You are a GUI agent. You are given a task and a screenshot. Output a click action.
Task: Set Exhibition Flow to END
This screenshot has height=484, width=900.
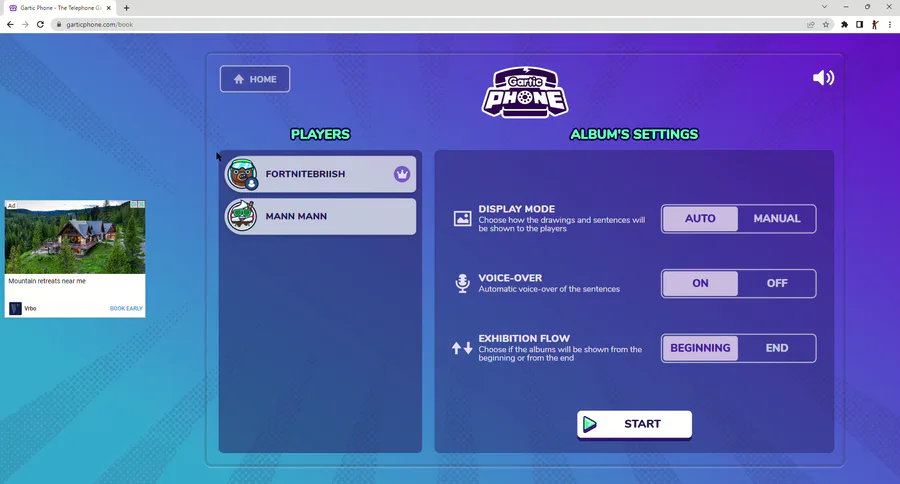777,348
